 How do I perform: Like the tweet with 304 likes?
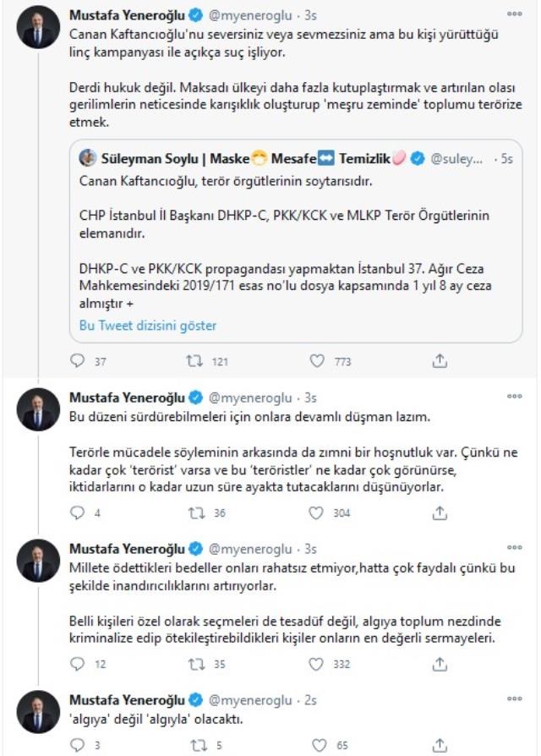pos(318,512)
